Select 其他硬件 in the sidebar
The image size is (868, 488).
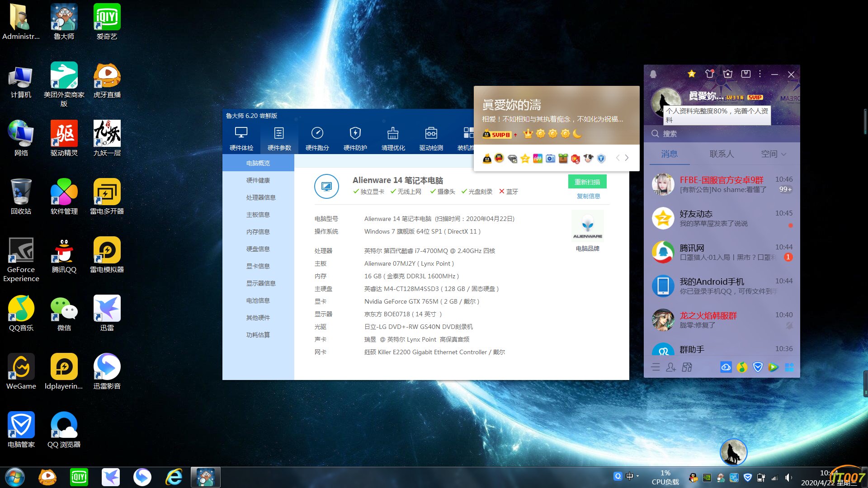[258, 318]
